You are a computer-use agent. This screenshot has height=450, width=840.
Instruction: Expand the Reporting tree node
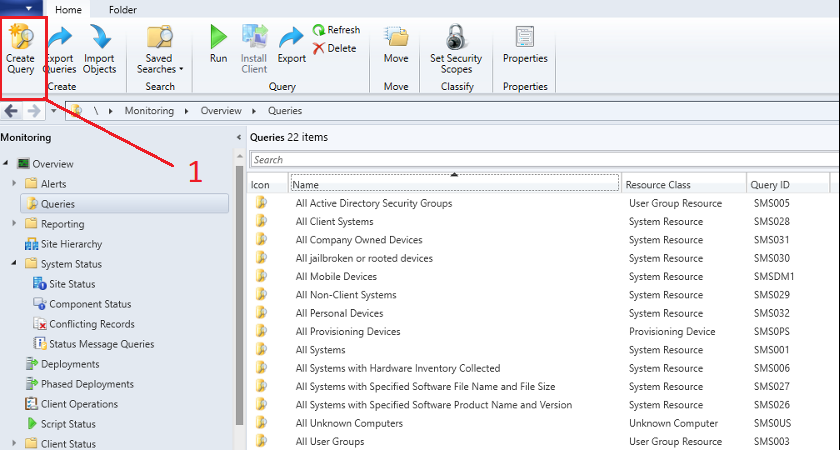(14, 223)
